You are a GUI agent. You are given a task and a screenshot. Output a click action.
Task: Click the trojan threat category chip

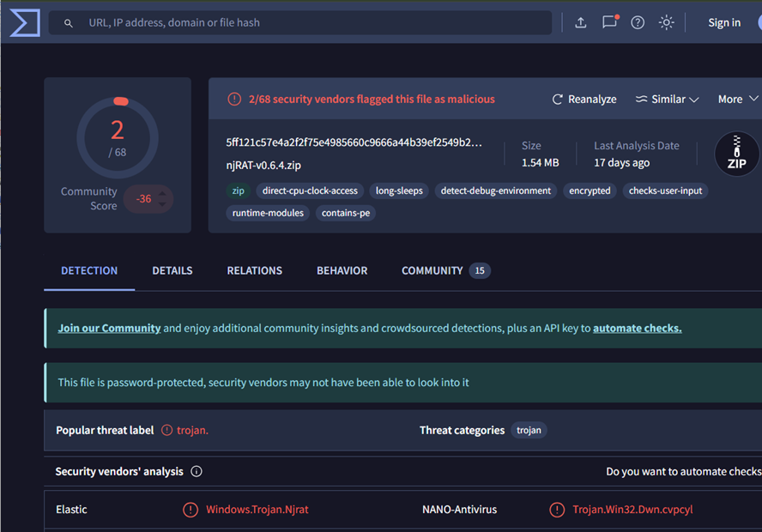point(529,430)
